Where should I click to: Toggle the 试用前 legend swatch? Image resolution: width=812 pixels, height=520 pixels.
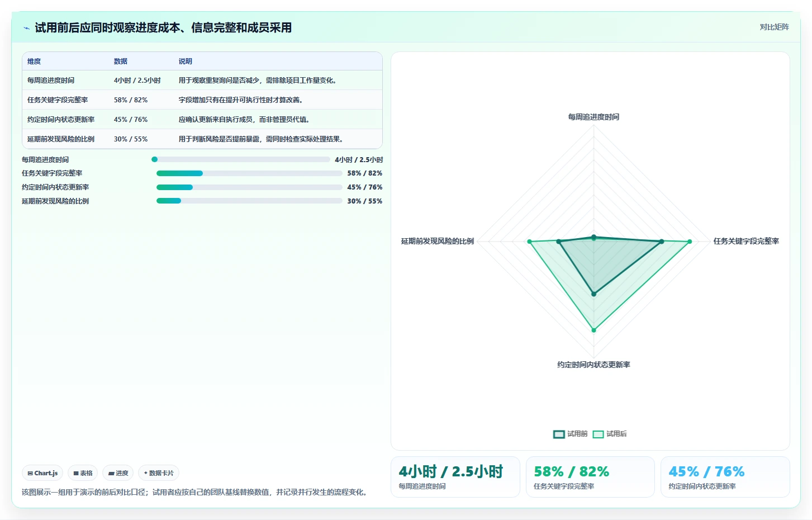(x=559, y=434)
